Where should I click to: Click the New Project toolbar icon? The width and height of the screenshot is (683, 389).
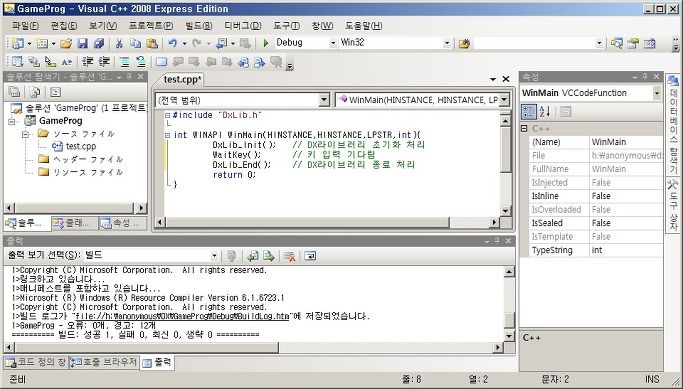(x=18, y=43)
